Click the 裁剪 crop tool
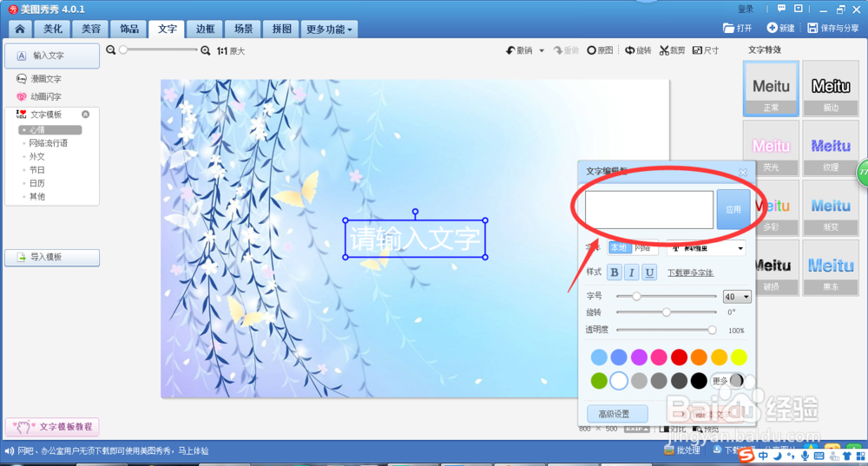The height and width of the screenshot is (466, 868). pos(672,50)
